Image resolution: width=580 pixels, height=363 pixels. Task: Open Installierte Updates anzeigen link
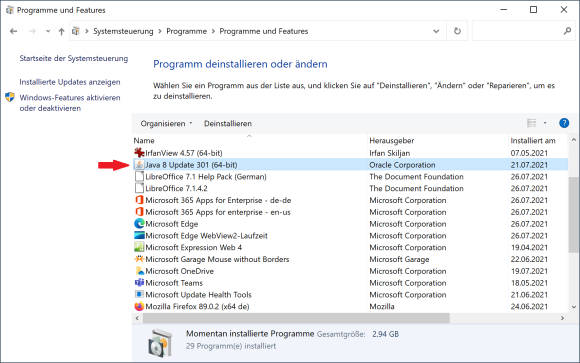tap(70, 82)
